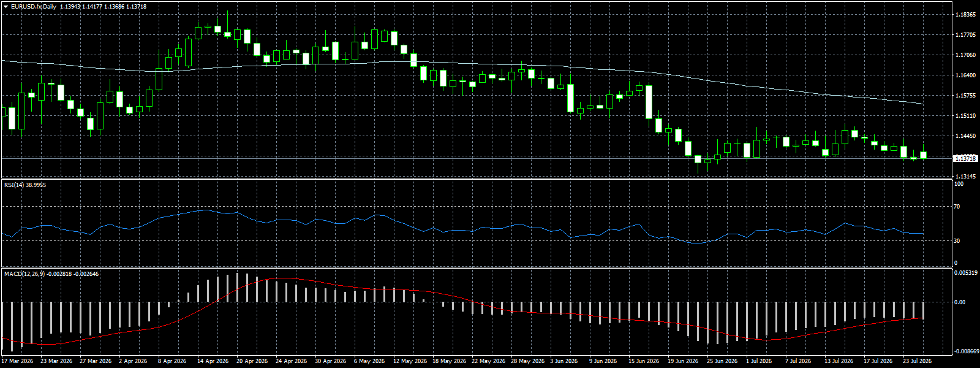Click the 1.13145 price axis label

965,177
